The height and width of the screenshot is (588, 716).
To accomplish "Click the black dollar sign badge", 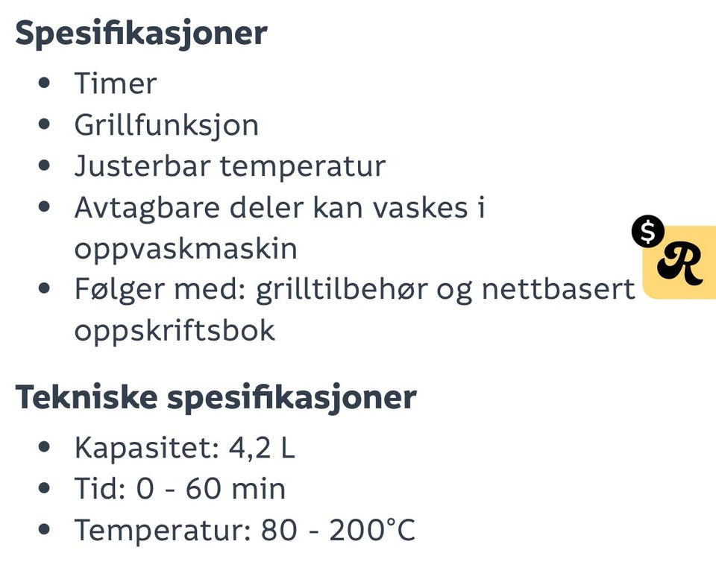I will coord(647,232).
